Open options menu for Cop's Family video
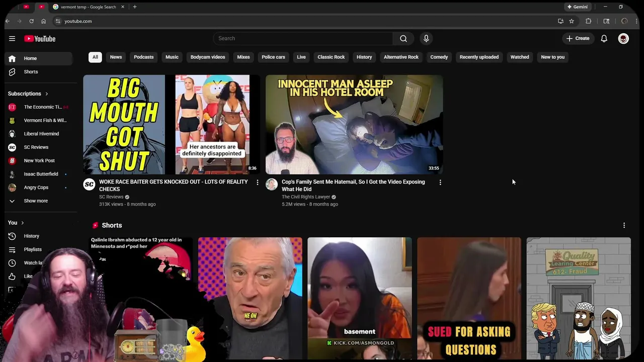Screen dimensions: 644x362 [x=440, y=183]
